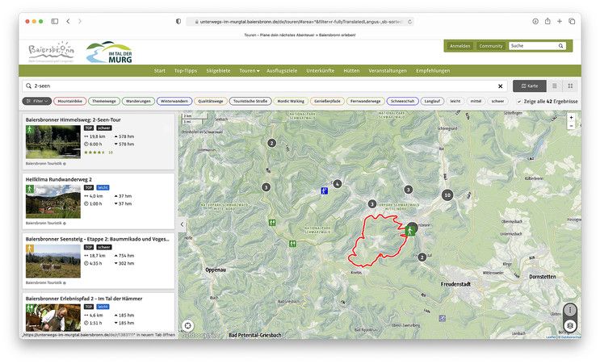
Task: Zoom in the map with plus
Action: (x=571, y=117)
